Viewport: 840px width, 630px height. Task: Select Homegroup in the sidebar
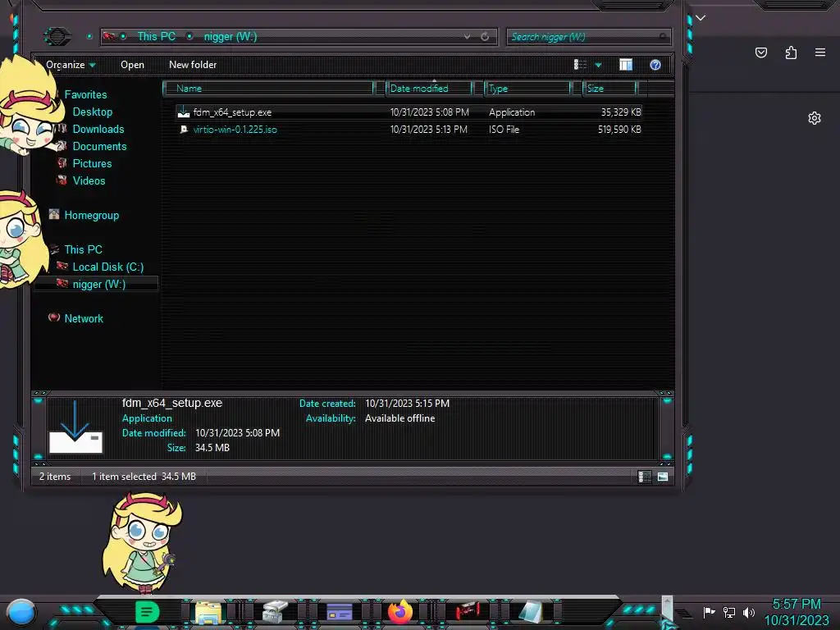[x=92, y=216]
